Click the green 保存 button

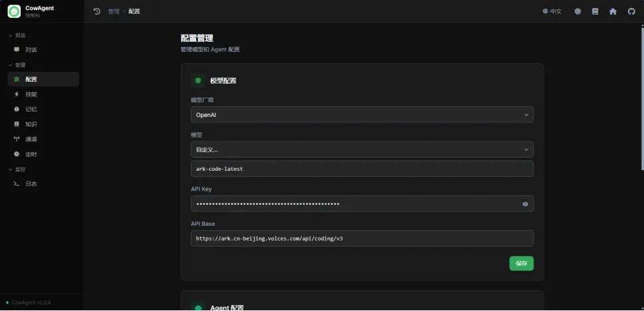tap(521, 263)
